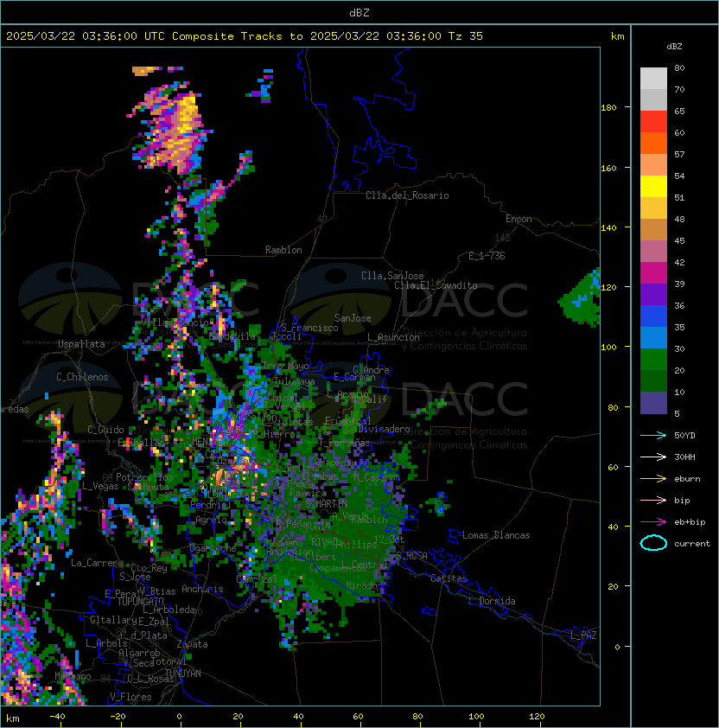This screenshot has height=728, width=719.
Task: Click the E_1-736 place label
Action: (487, 256)
